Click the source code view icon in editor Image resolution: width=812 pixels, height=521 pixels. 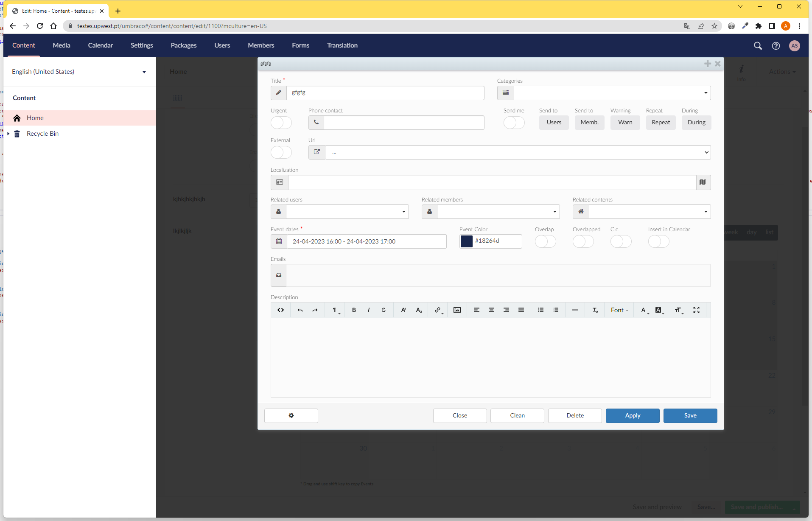point(280,310)
